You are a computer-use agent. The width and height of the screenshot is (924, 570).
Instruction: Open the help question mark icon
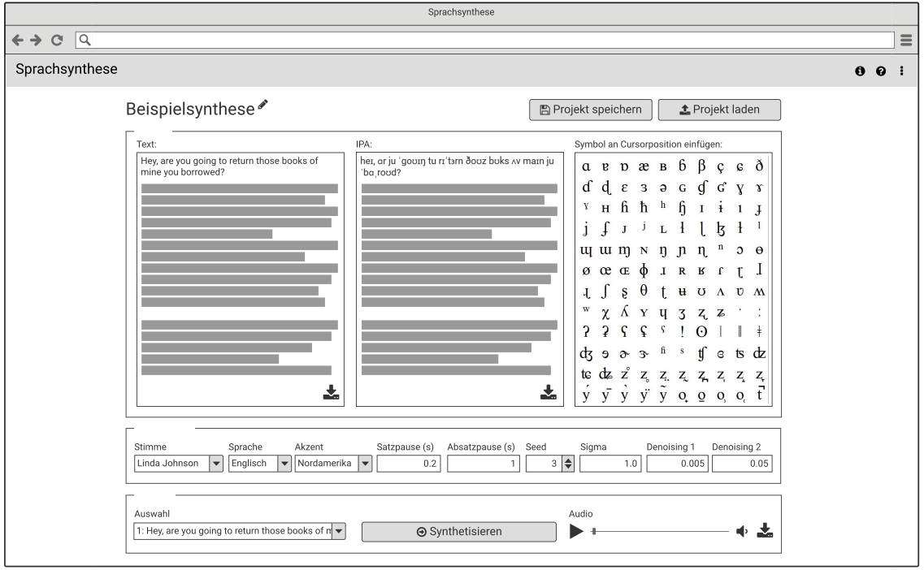tap(880, 71)
